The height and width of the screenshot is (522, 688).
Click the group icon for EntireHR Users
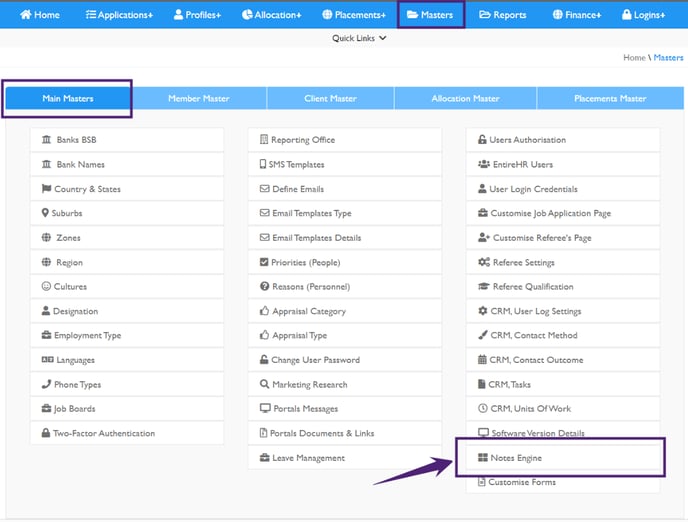point(484,164)
